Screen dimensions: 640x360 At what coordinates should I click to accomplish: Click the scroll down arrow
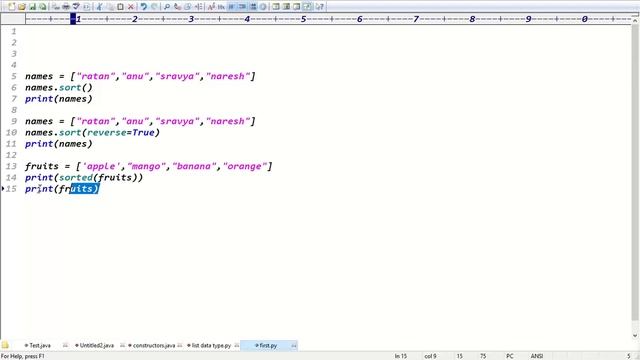[x=635, y=336]
